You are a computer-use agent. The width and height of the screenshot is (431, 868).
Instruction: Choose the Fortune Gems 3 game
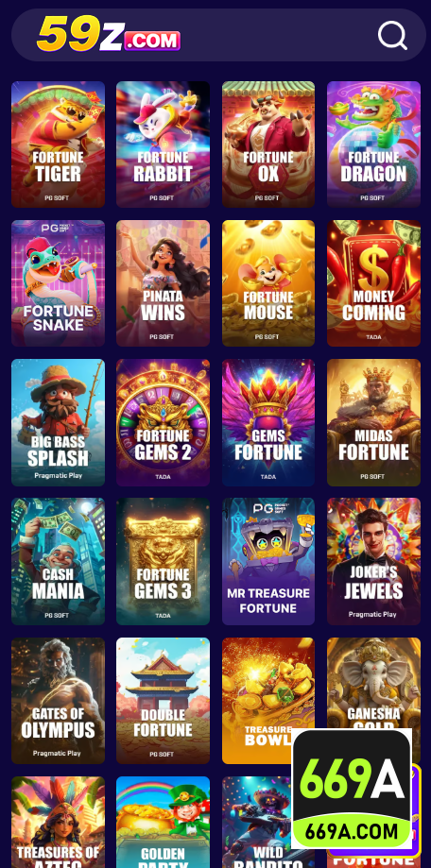163,561
